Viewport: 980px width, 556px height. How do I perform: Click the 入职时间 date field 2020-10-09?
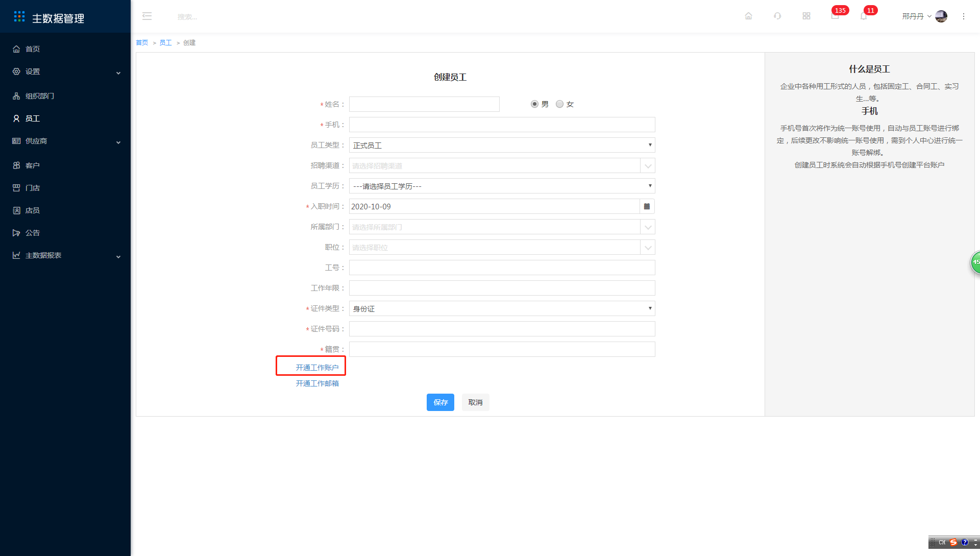495,206
